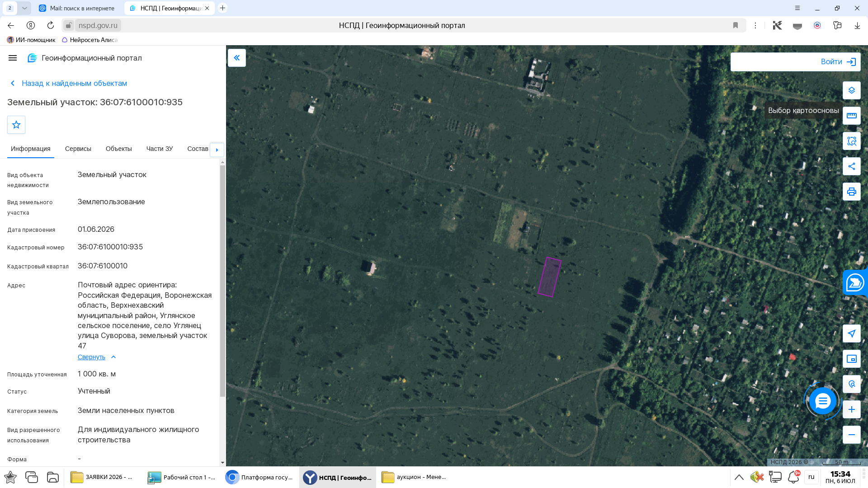This screenshot has height=488, width=868.
Task: Switch to the Сервисы tab
Action: pos(78,149)
